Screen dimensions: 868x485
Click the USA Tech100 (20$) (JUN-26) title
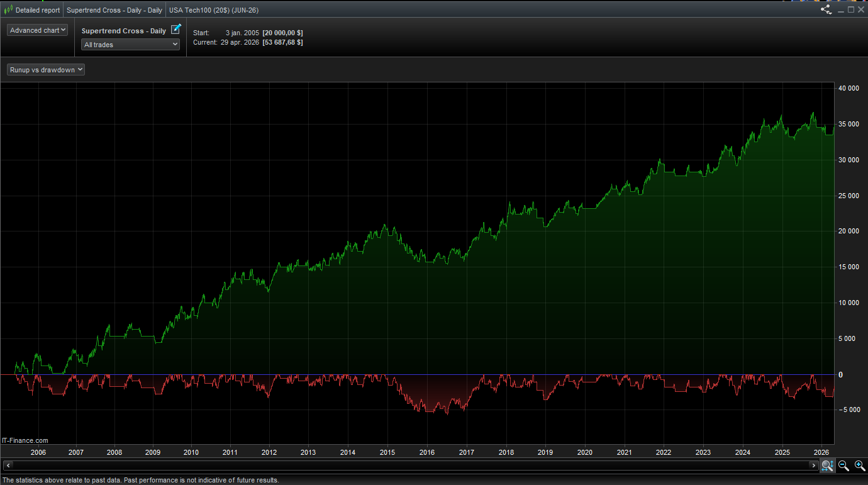[x=214, y=10]
